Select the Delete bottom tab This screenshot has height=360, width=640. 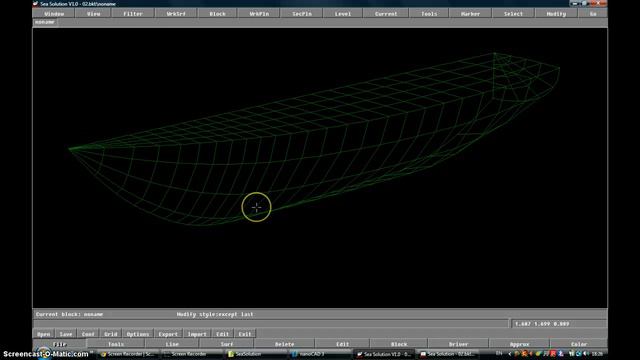point(284,344)
